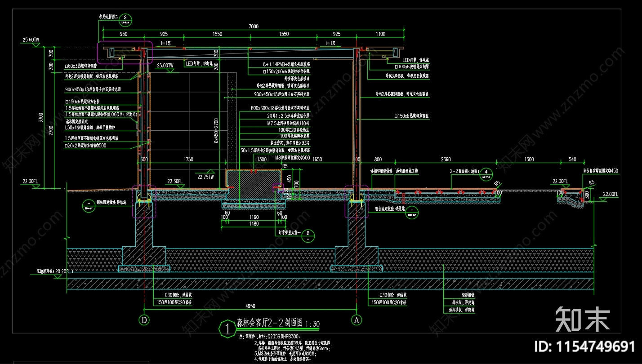Image resolution: width=642 pixels, height=364 pixels.
Task: Select the 20厚1:2.5 cement mortar annotation
Action: click(x=289, y=115)
